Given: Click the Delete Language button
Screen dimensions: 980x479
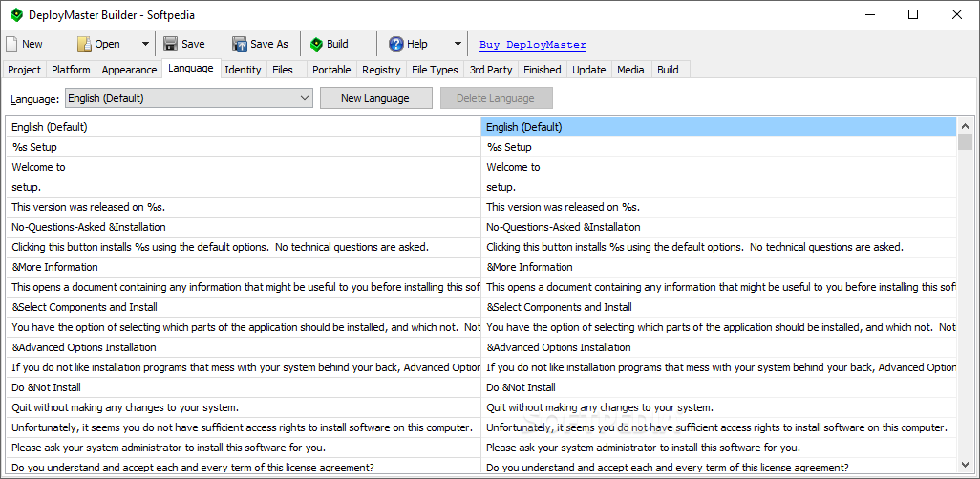Looking at the screenshot, I should [496, 98].
